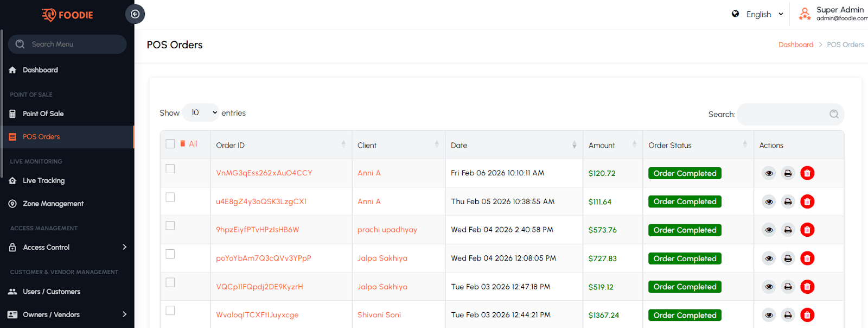Check the box for order VnMG3qEss262xAuO4CCY
The width and height of the screenshot is (868, 328).
170,169
